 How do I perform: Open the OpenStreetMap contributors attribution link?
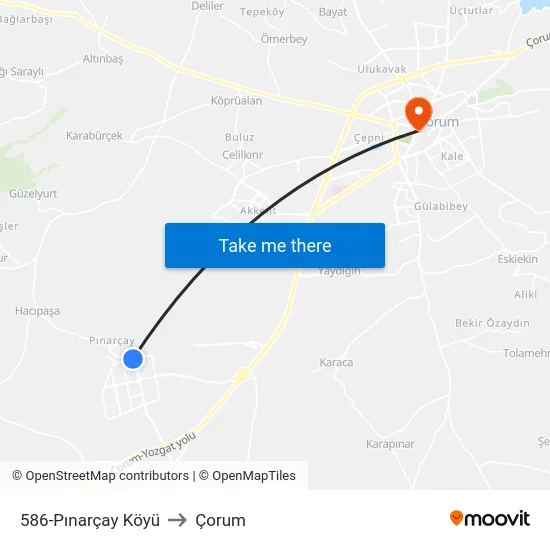click(x=100, y=476)
